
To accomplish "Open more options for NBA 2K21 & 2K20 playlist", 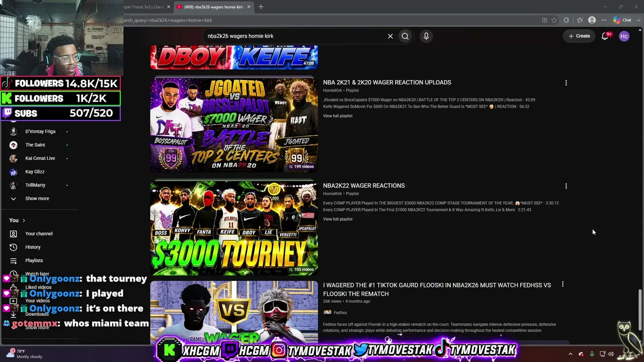I will (x=566, y=83).
